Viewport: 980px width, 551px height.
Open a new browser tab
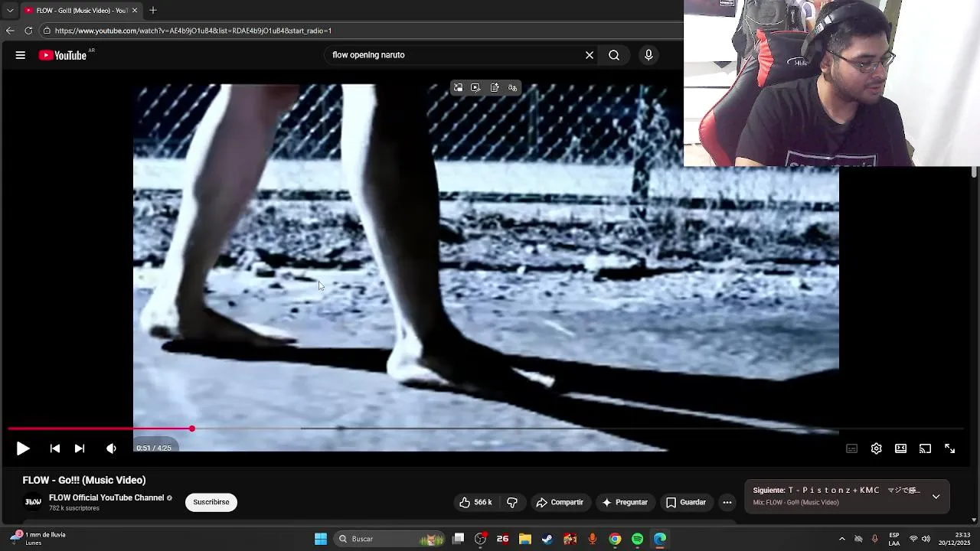(x=153, y=11)
